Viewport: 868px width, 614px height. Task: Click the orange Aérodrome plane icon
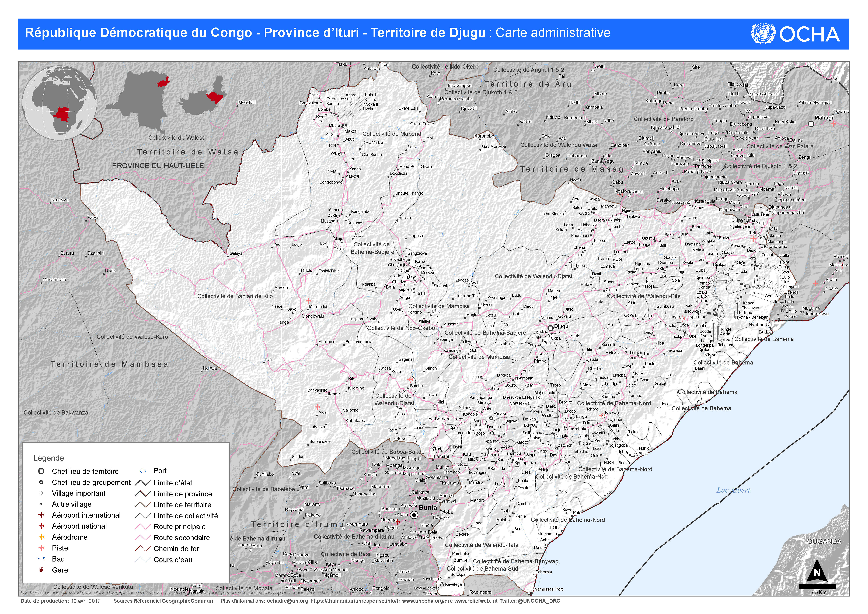point(42,537)
